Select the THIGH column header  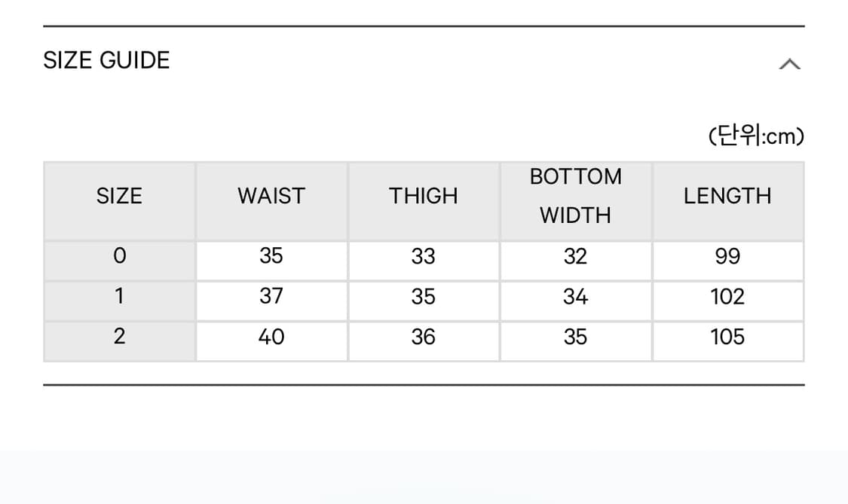pyautogui.click(x=424, y=196)
